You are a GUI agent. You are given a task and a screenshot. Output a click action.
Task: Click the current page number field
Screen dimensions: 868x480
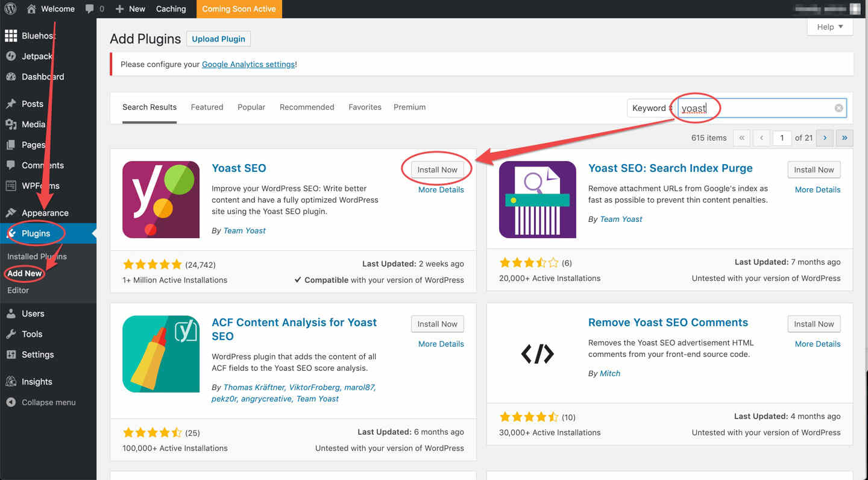point(782,137)
